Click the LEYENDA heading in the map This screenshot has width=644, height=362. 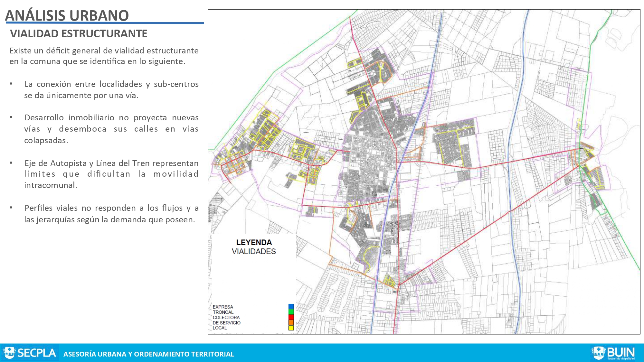[254, 242]
